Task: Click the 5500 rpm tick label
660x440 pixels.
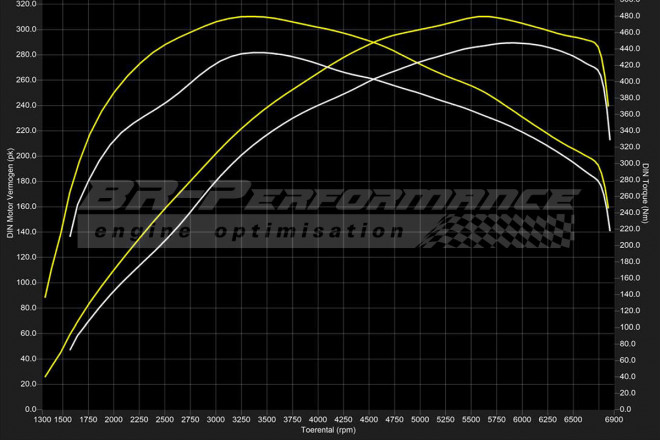Action: coord(471,420)
